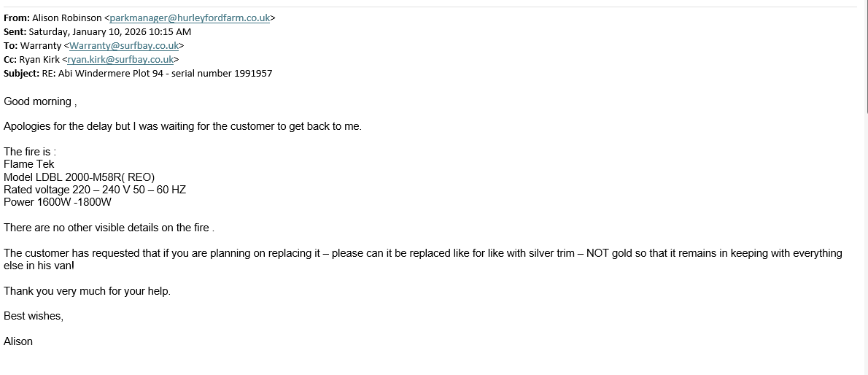Click the Rated voltage 220 – 240 V line
868x375 pixels.
pos(95,190)
